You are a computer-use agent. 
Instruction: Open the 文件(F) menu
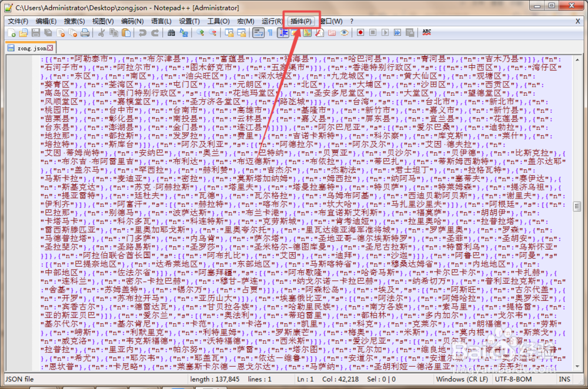[18, 21]
